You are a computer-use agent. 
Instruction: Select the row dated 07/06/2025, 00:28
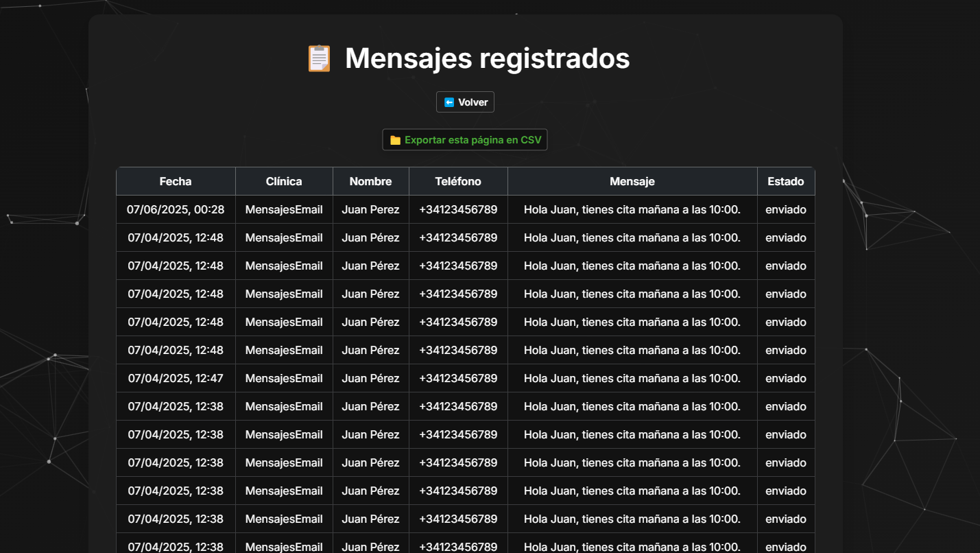pos(176,209)
